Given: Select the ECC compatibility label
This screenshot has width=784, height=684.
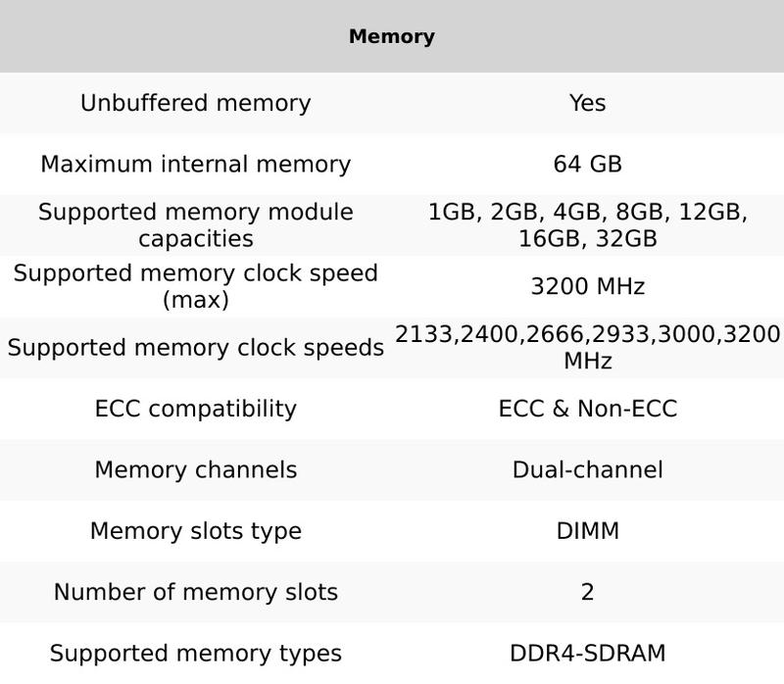Looking at the screenshot, I should tap(196, 409).
